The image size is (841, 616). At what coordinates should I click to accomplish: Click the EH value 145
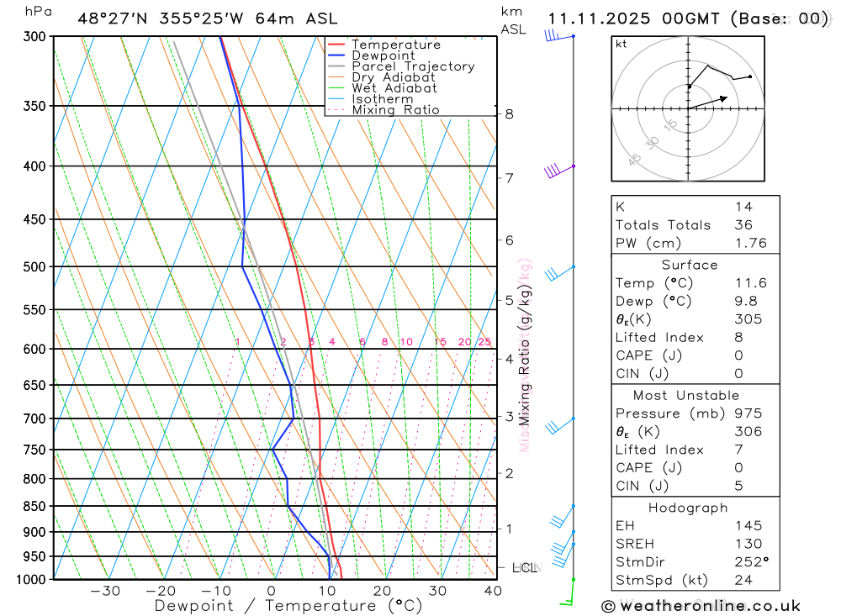[748, 526]
